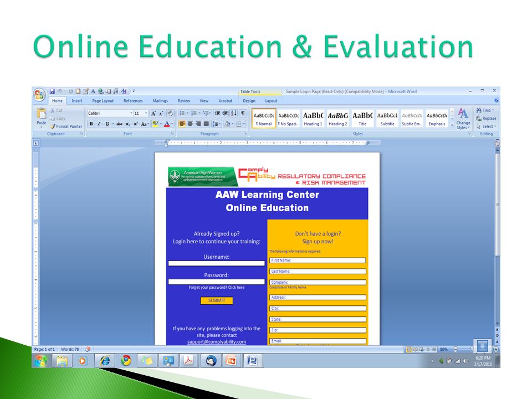Viewport: 532px width, 399px height.
Task: Toggle bold formatting
Action: coord(91,124)
